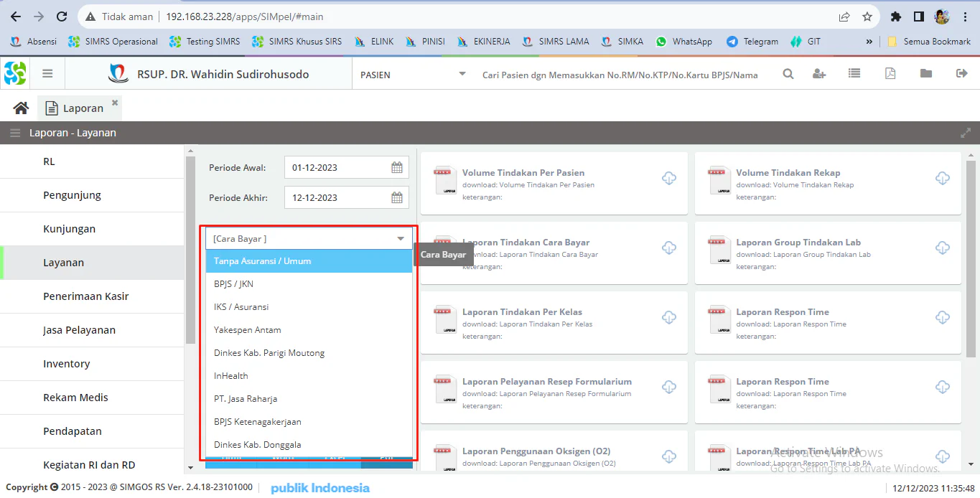Screen dimensions: 980x498
Task: Download the Laporan Group Tindakan Lab report
Action: click(943, 248)
